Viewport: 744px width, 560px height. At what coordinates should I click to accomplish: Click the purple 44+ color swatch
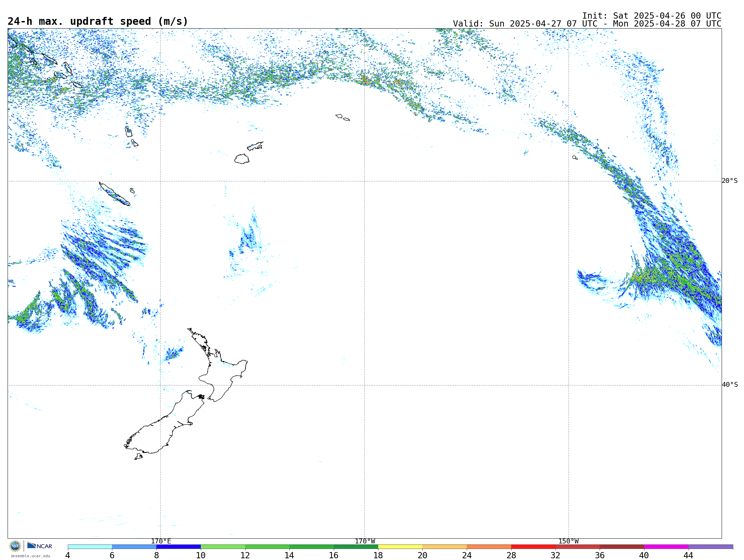click(x=711, y=547)
